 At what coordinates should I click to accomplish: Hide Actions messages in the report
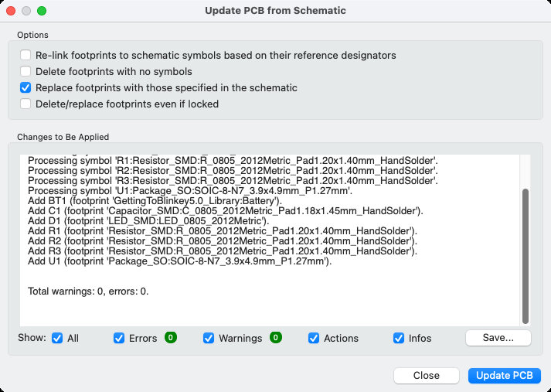click(314, 338)
